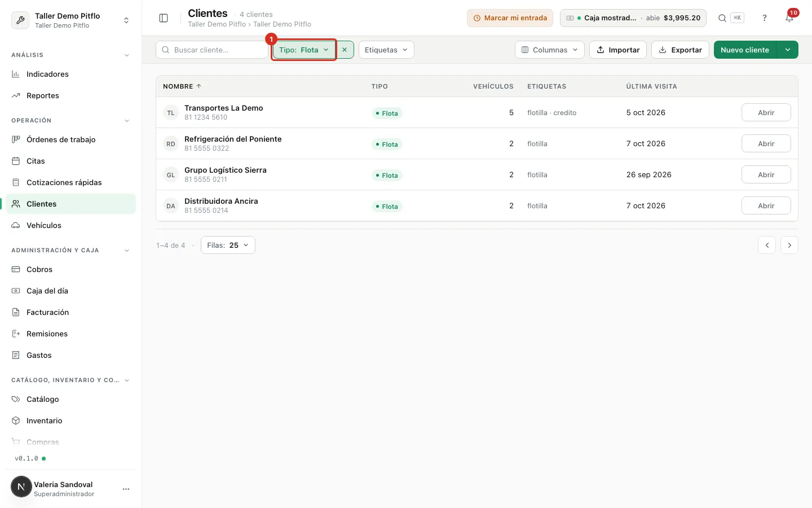Viewport: 812px width, 508px height.
Task: Clear the Tipo Flota filter with X
Action: [345, 50]
